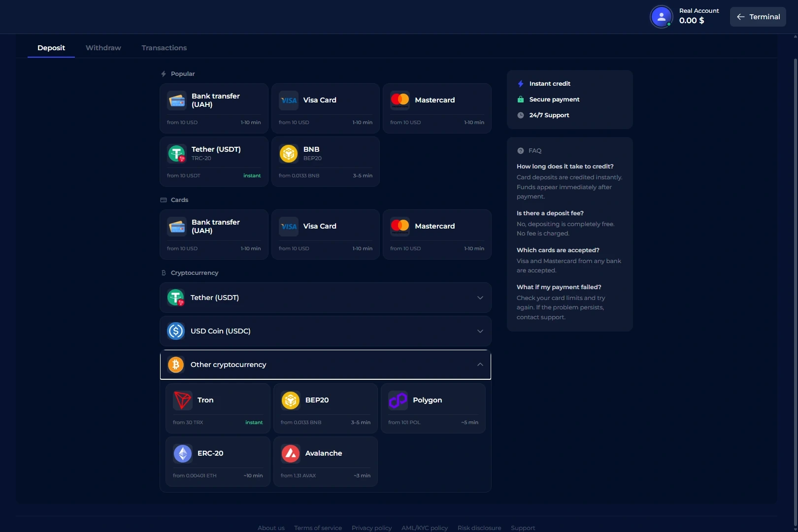
Task: Select Mastercard label under Cards
Action: (435, 226)
